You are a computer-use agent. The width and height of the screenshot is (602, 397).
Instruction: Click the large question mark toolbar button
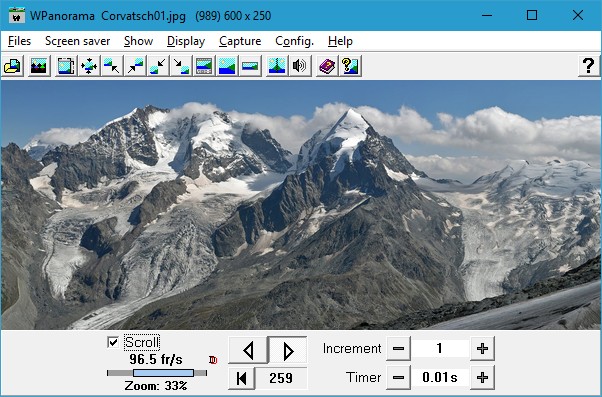point(589,66)
